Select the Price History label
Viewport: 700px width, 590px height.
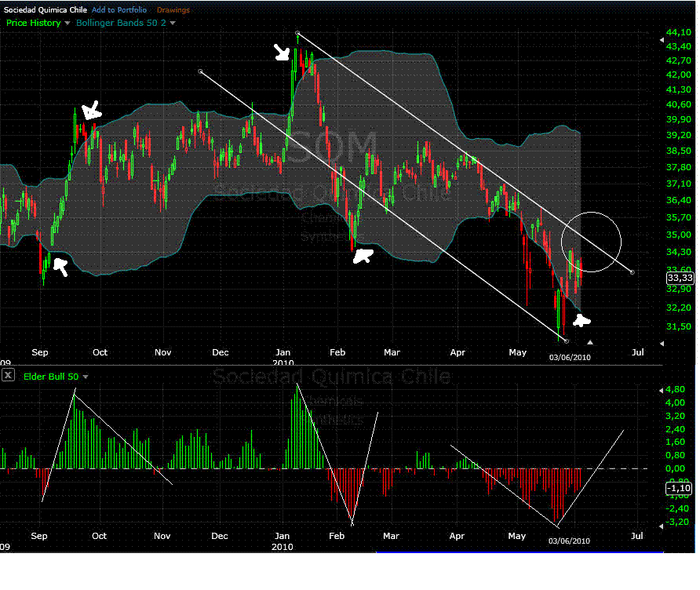tap(34, 24)
